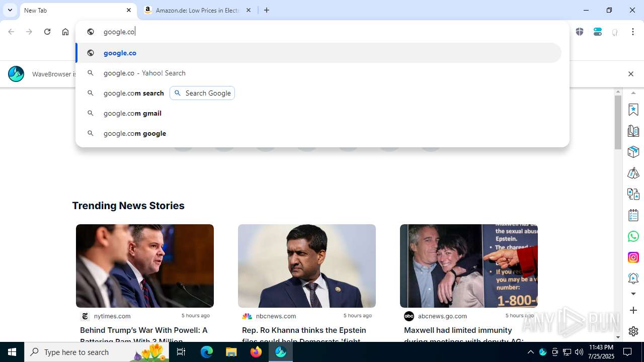The height and width of the screenshot is (362, 644).
Task: Open the bookmarks sidebar icon
Action: point(633,109)
